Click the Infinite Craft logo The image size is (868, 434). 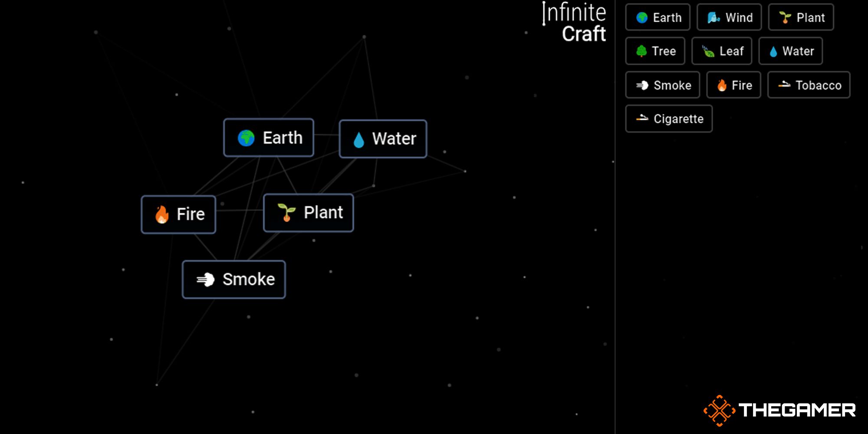pyautogui.click(x=574, y=22)
